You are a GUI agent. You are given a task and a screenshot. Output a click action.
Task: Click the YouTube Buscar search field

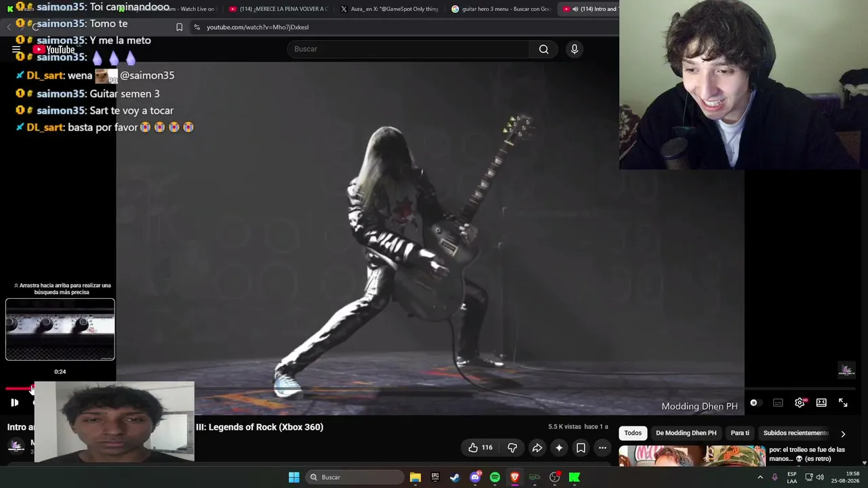pos(409,49)
